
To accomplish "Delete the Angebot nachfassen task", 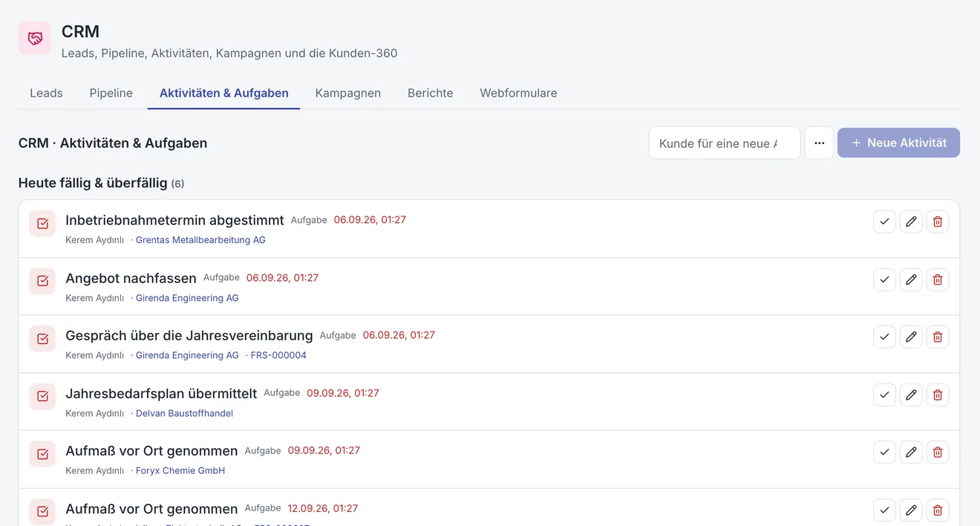I will [x=938, y=279].
